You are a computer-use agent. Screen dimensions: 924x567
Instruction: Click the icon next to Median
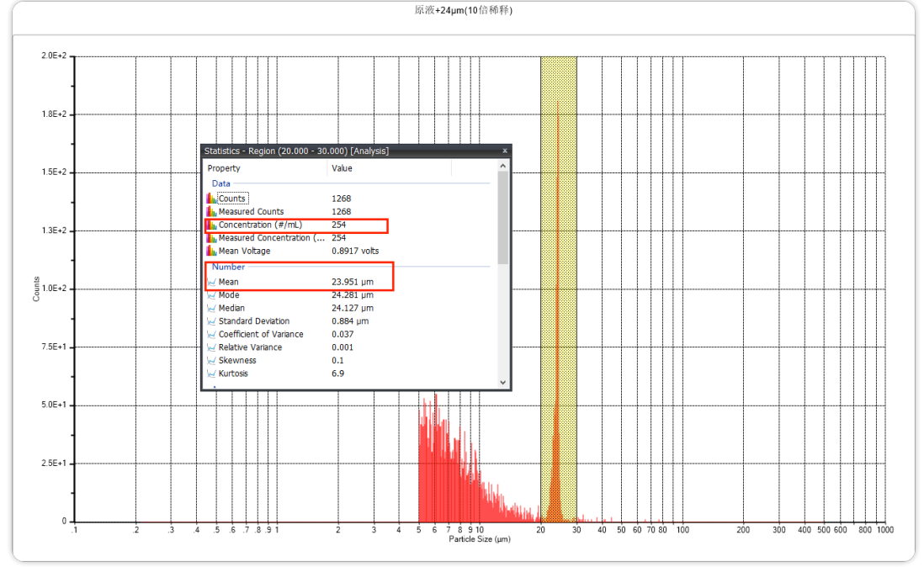point(211,309)
